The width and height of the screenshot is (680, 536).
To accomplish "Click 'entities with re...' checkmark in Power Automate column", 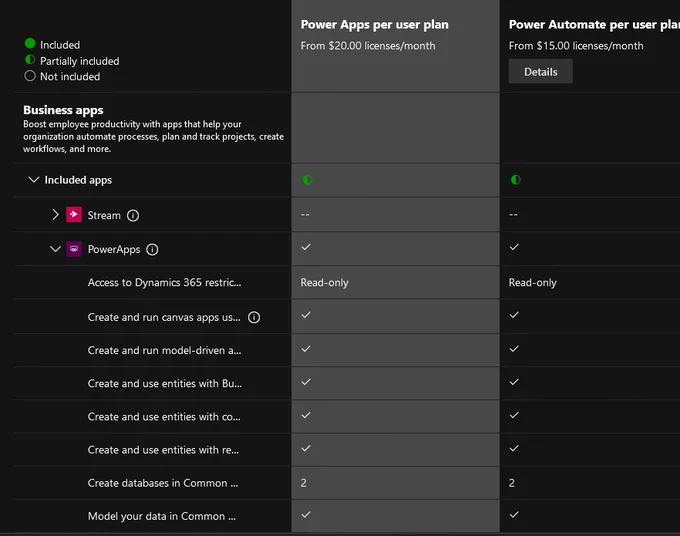I will point(514,448).
